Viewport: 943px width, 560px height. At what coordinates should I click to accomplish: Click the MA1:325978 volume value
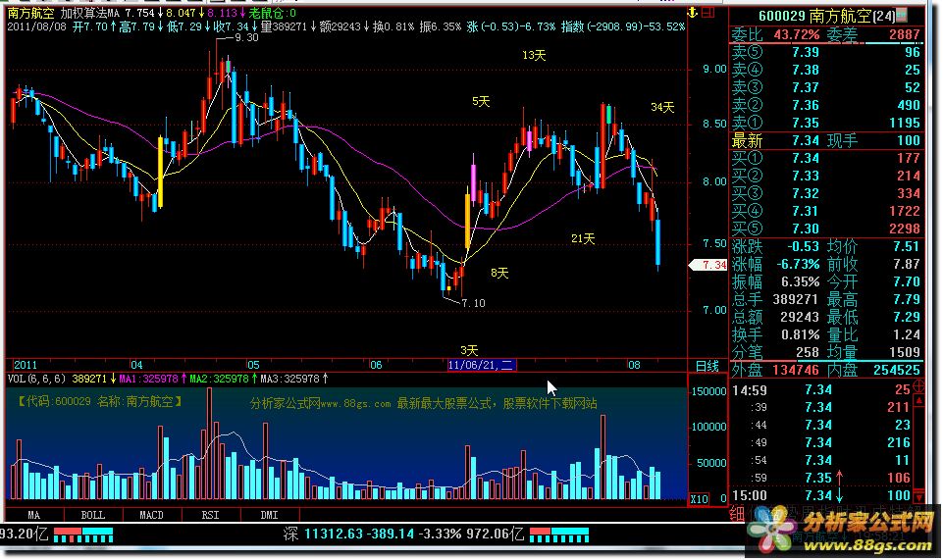point(148,379)
